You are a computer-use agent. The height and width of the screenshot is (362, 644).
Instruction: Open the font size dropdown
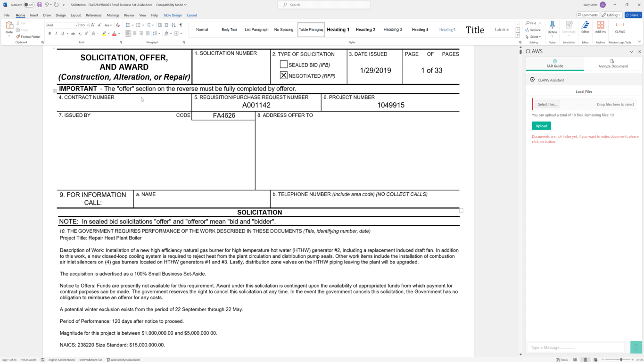(x=88, y=25)
